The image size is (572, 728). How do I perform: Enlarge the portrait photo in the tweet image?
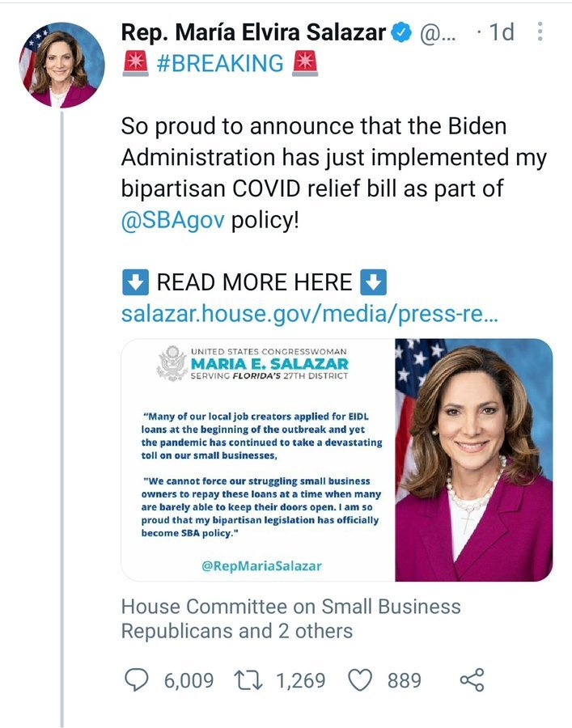coord(473,459)
